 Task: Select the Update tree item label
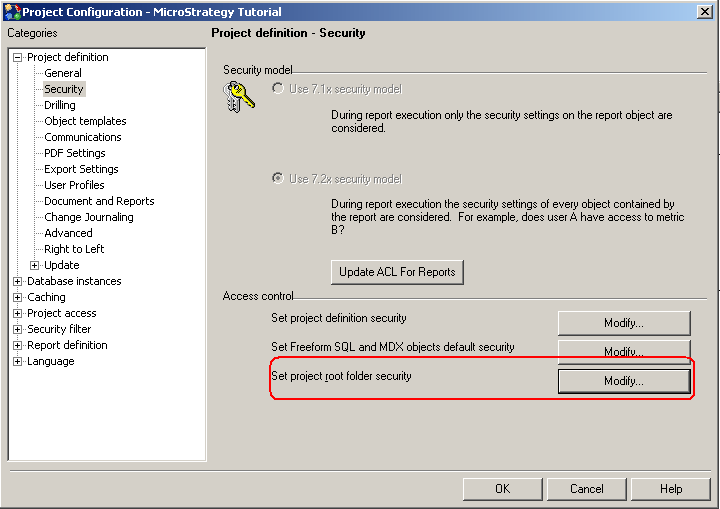click(62, 265)
